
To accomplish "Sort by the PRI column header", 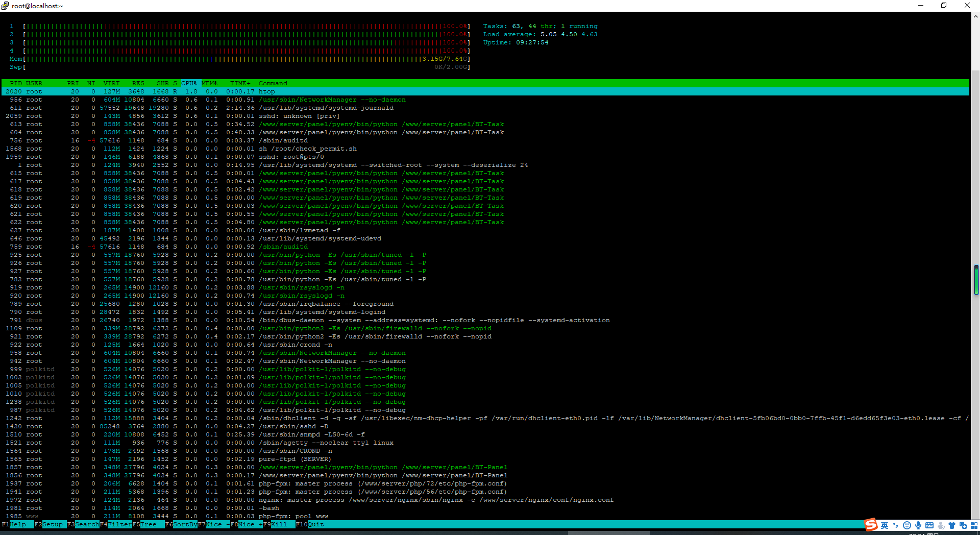I will (73, 83).
